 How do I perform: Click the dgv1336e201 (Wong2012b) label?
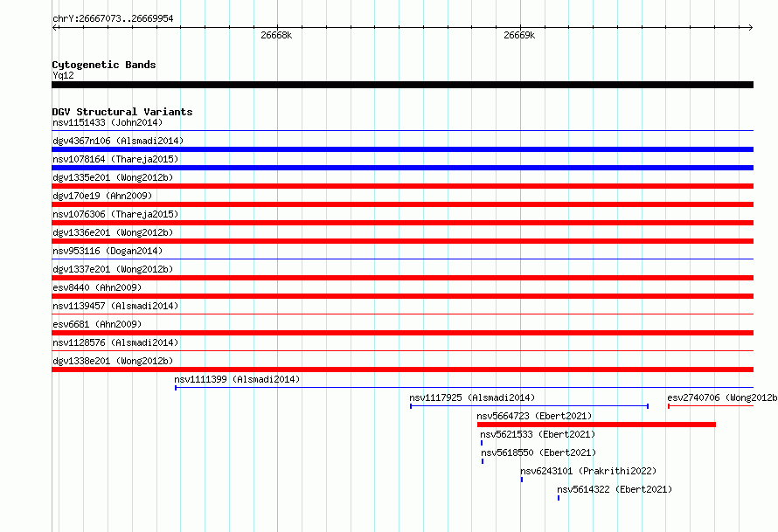pos(113,232)
